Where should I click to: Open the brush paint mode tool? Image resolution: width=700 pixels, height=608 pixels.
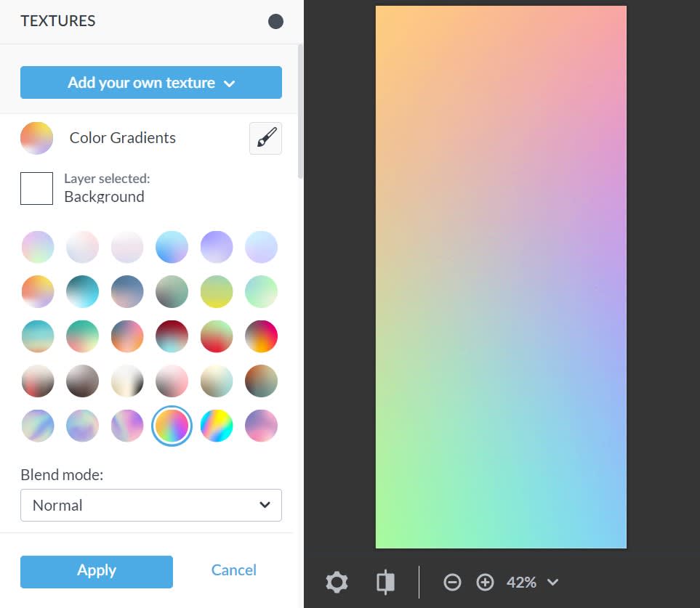265,138
